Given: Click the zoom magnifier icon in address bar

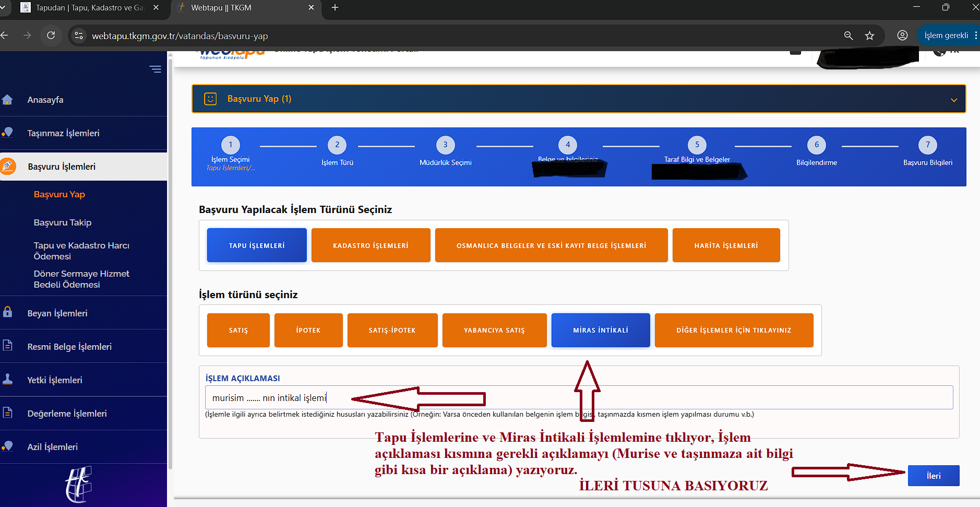Looking at the screenshot, I should (x=848, y=36).
